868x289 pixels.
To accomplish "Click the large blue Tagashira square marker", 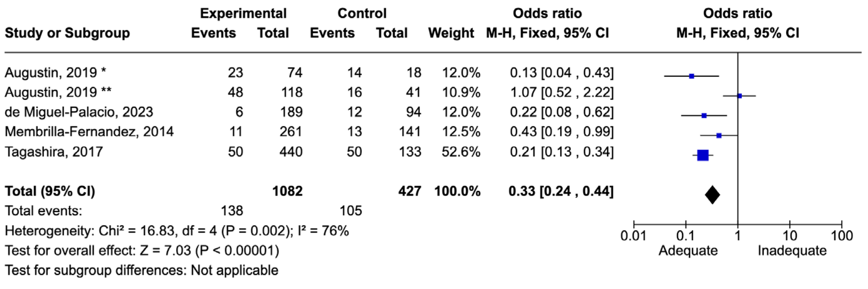I will pos(703,155).
